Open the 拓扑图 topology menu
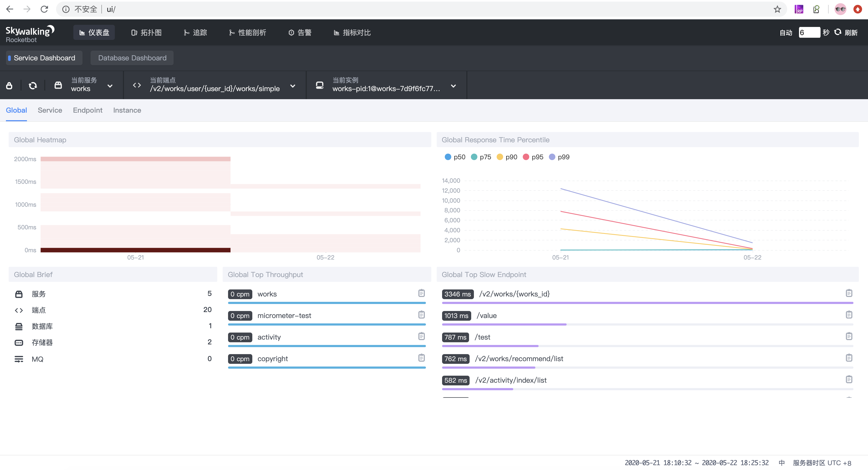The width and height of the screenshot is (868, 470). coord(146,33)
